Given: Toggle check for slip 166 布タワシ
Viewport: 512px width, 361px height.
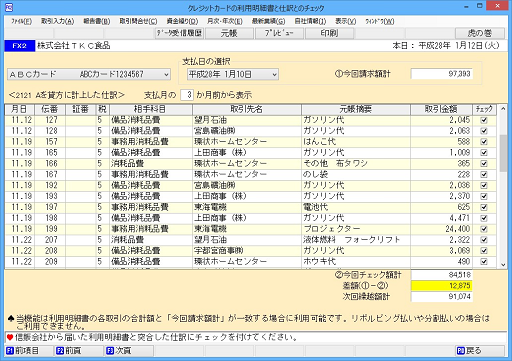Looking at the screenshot, I should (x=484, y=164).
